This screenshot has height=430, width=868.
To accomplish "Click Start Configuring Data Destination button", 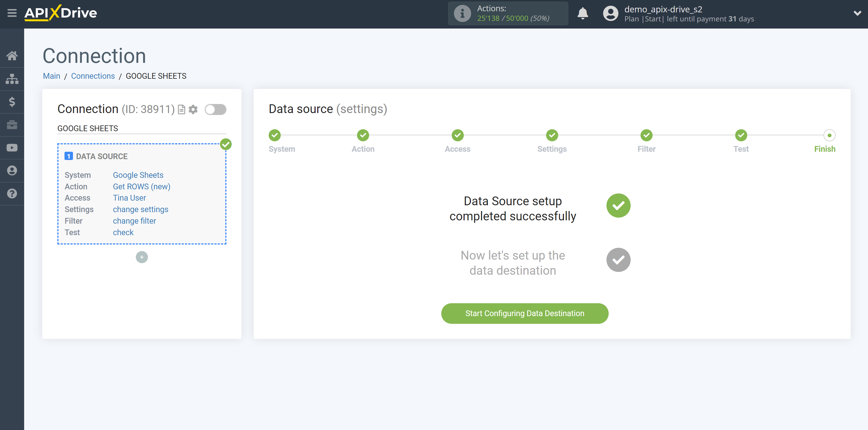I will [525, 313].
